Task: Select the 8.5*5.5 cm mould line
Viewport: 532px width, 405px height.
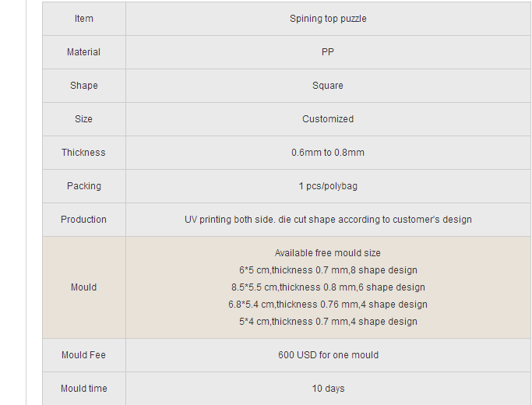Action: 328,287
